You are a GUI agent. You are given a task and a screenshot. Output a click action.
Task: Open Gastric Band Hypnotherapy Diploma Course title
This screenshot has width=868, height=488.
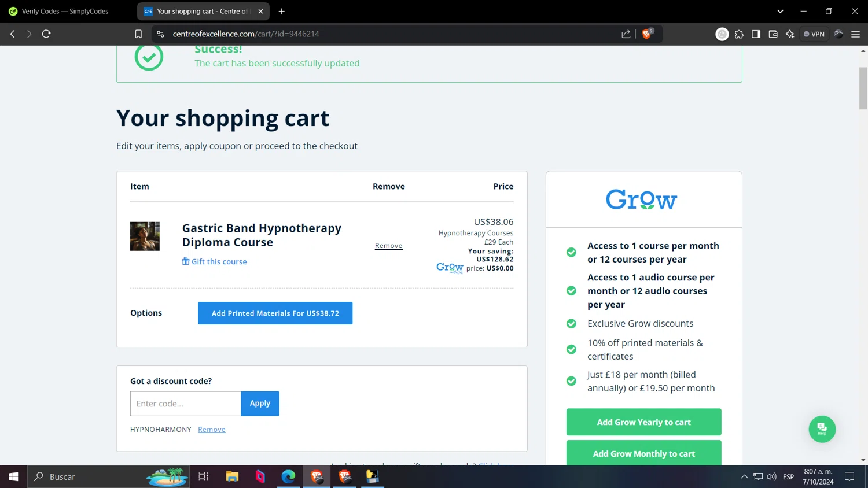click(262, 235)
